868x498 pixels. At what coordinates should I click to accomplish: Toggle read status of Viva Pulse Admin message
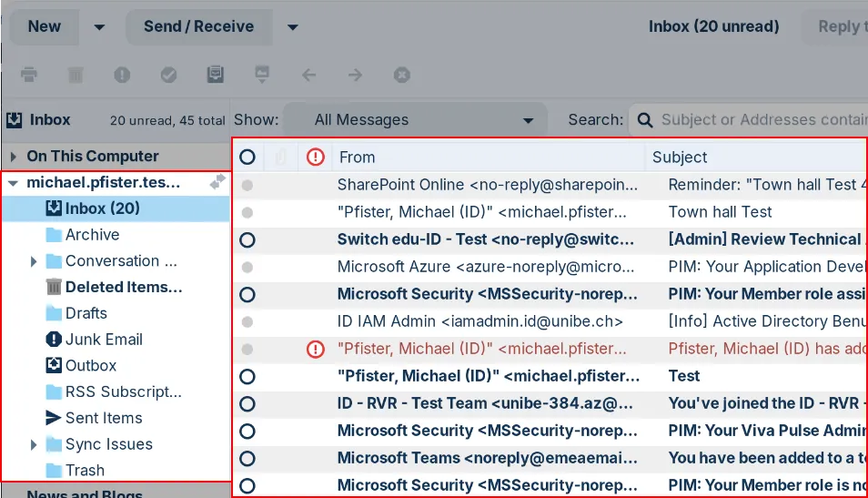[x=247, y=431]
